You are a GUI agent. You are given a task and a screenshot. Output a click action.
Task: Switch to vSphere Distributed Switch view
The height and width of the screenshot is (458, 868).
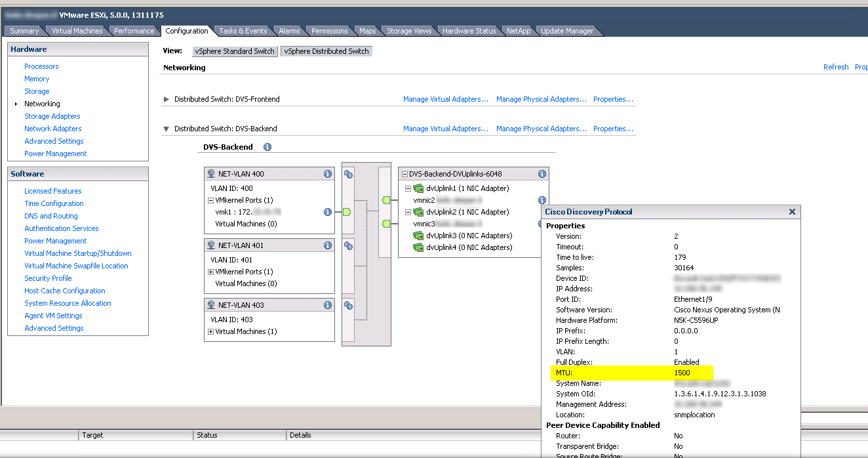tap(326, 51)
